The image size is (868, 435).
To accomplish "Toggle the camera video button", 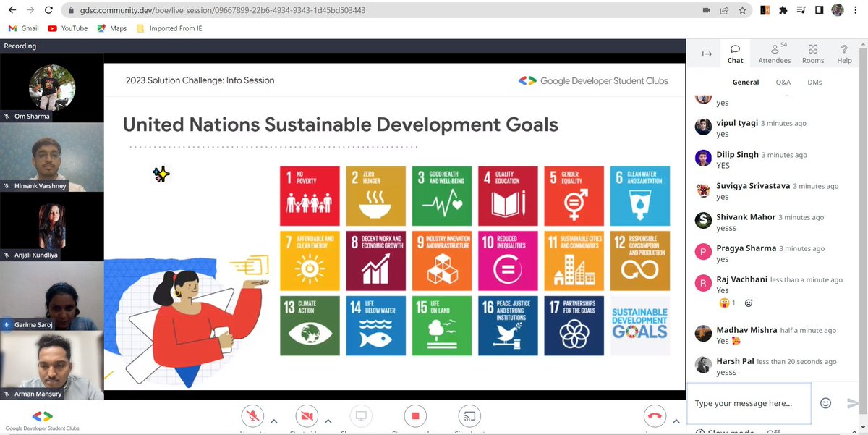I will pyautogui.click(x=307, y=416).
